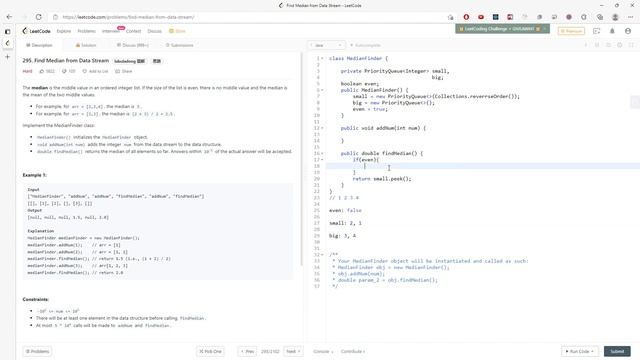
Task: Click the thumbs-down dislike icon
Action: [x=64, y=71]
